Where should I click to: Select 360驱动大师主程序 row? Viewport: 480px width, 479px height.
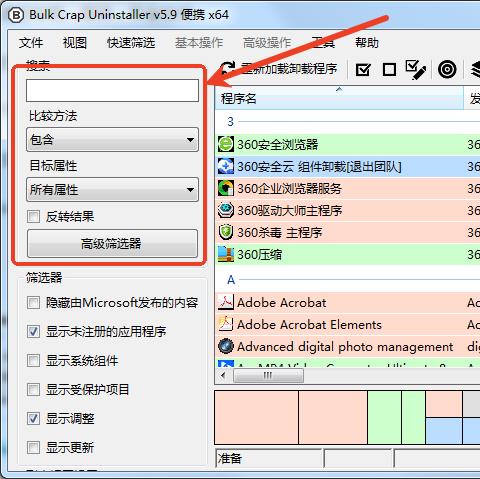(x=348, y=210)
